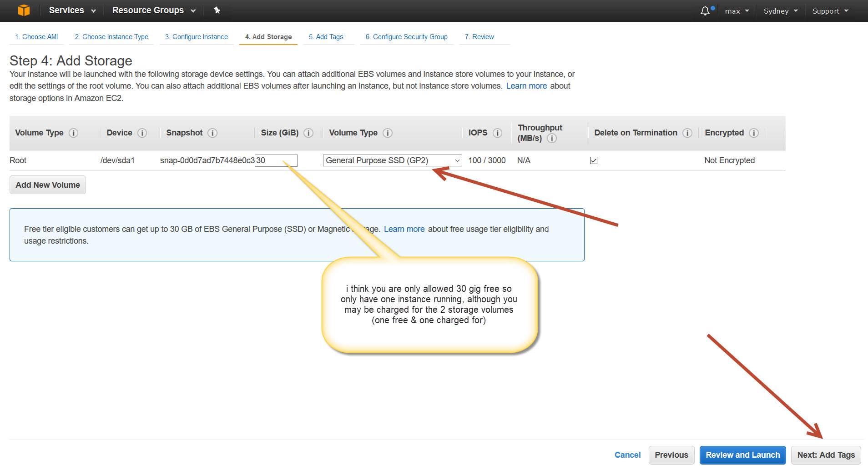Open the General Purpose SSD volume type dropdown

point(392,160)
